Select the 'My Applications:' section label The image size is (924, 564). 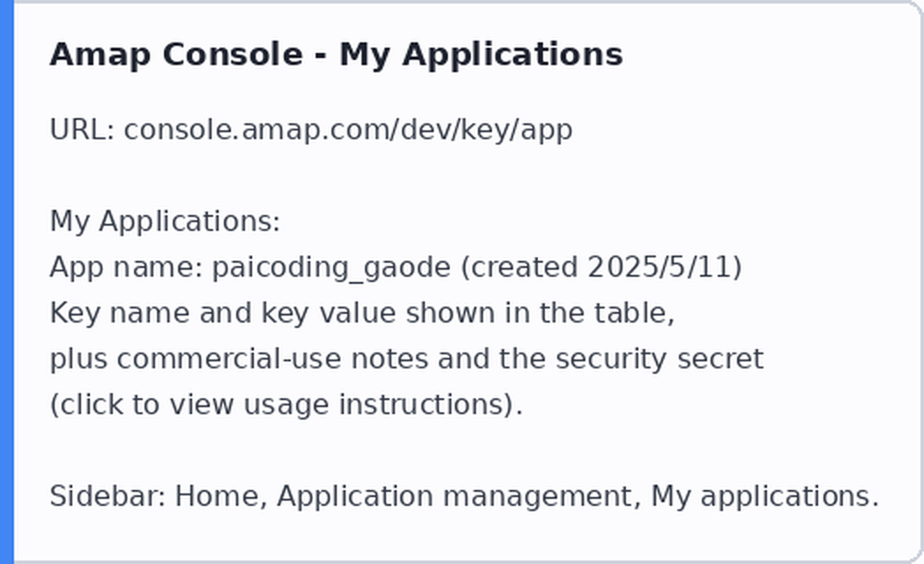click(x=164, y=221)
